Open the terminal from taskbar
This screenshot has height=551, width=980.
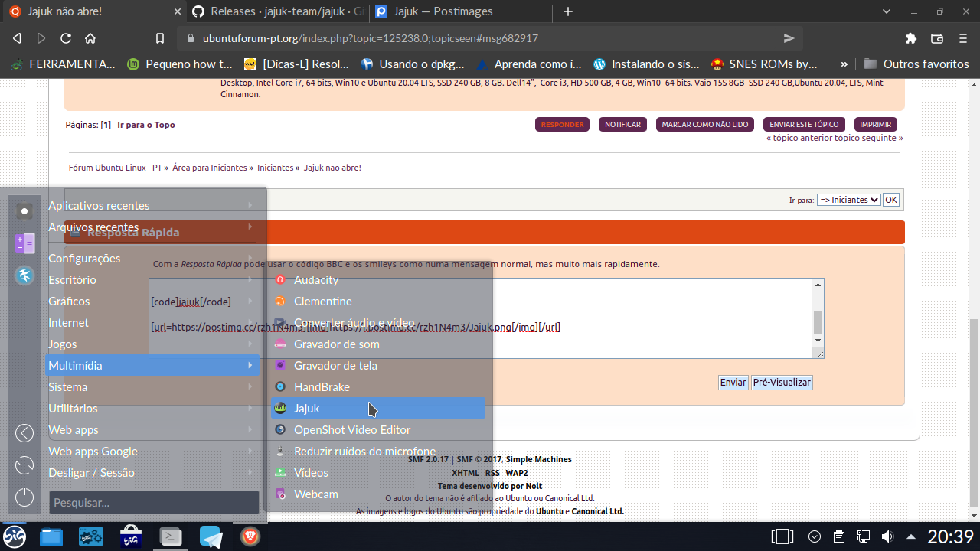(171, 537)
